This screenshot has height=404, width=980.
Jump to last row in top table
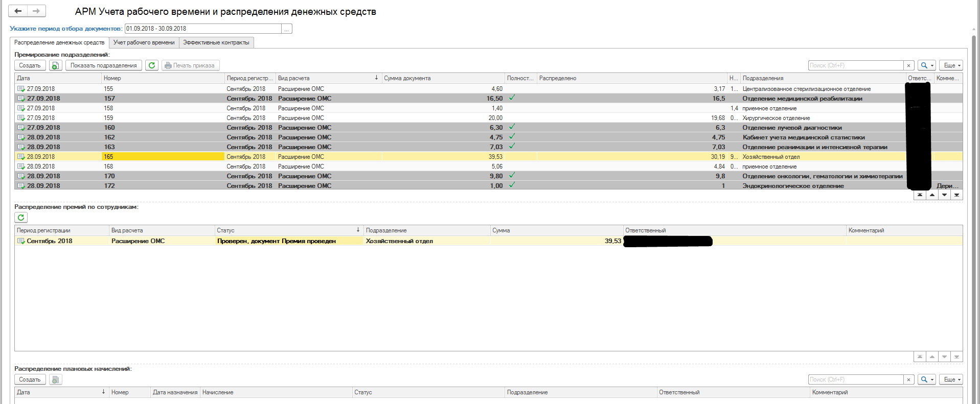[956, 195]
